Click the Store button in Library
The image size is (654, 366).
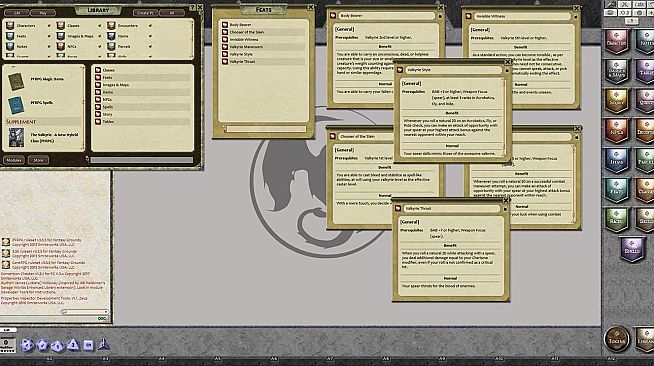point(38,160)
